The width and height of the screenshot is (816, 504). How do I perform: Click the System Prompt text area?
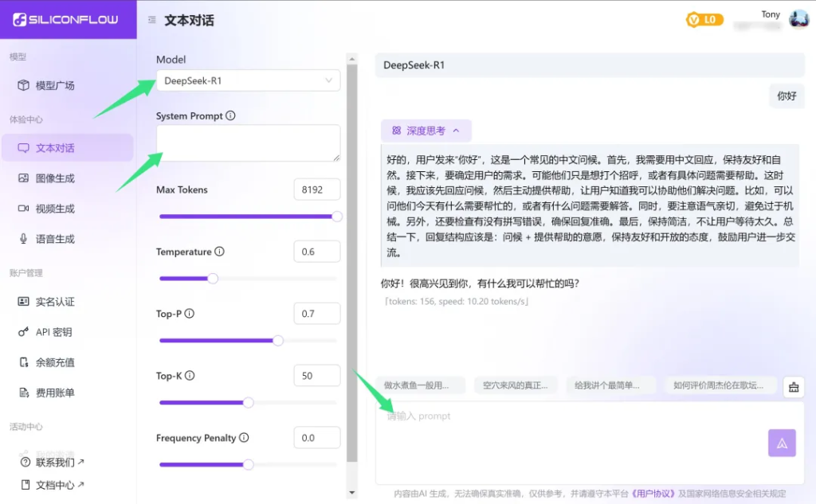click(x=249, y=143)
